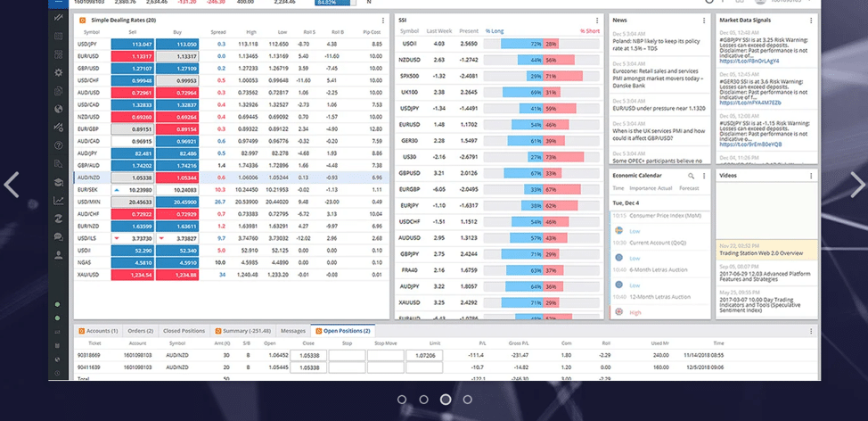Open News panel options menu
The width and height of the screenshot is (868, 421).
coord(704,21)
